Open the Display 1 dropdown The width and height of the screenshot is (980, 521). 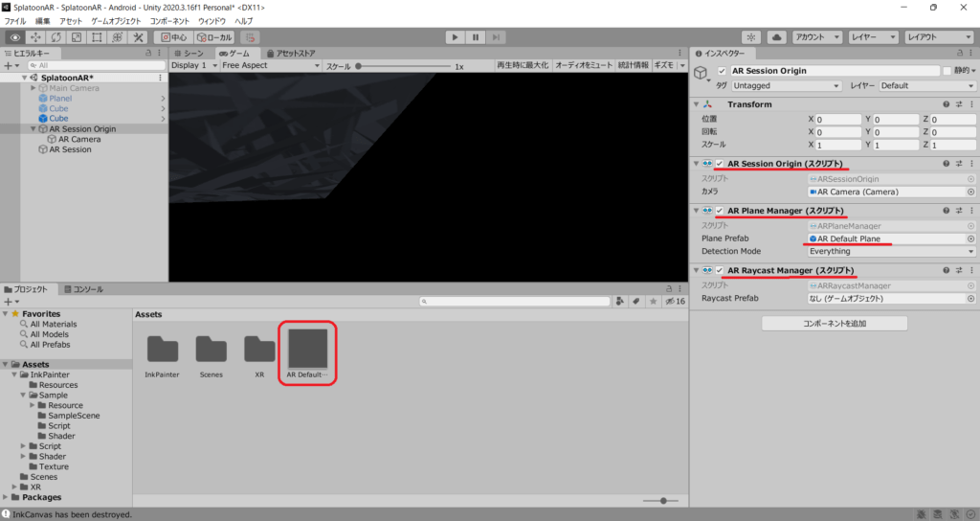click(x=193, y=65)
